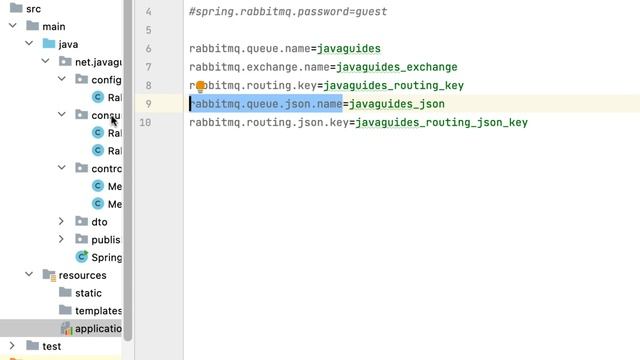This screenshot has width=640, height=360.
Task: Click the static folder icon
Action: point(65,292)
